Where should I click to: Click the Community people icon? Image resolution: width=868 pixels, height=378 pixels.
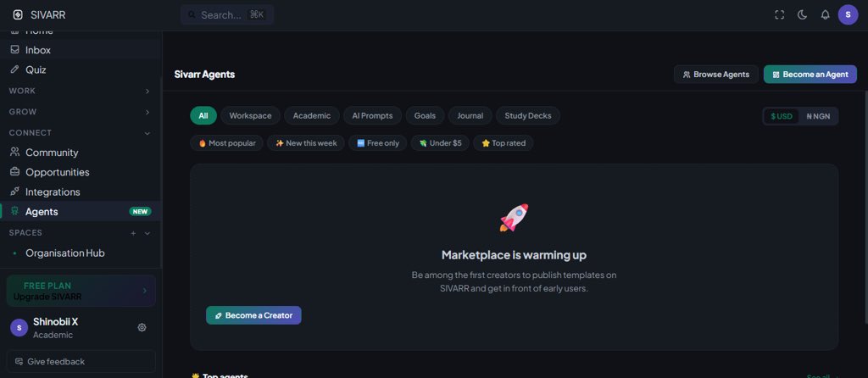pos(15,152)
